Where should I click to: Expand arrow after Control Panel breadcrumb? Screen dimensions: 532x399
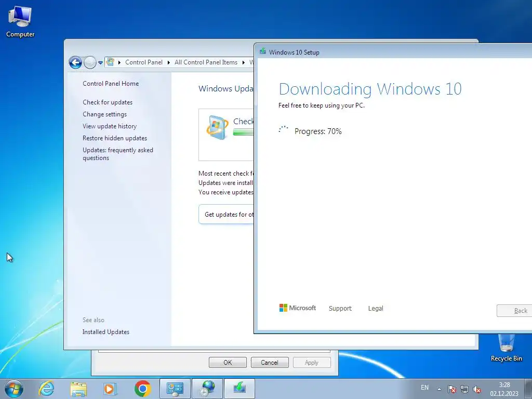pos(169,62)
